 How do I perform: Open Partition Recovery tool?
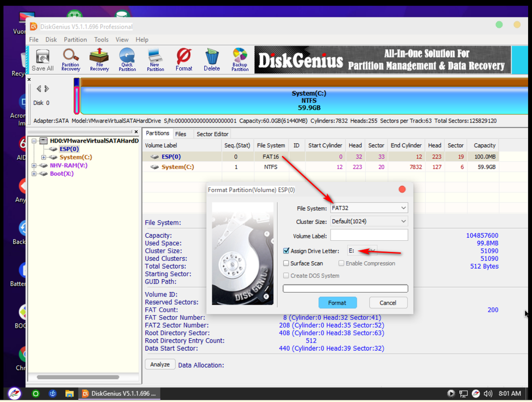point(71,60)
